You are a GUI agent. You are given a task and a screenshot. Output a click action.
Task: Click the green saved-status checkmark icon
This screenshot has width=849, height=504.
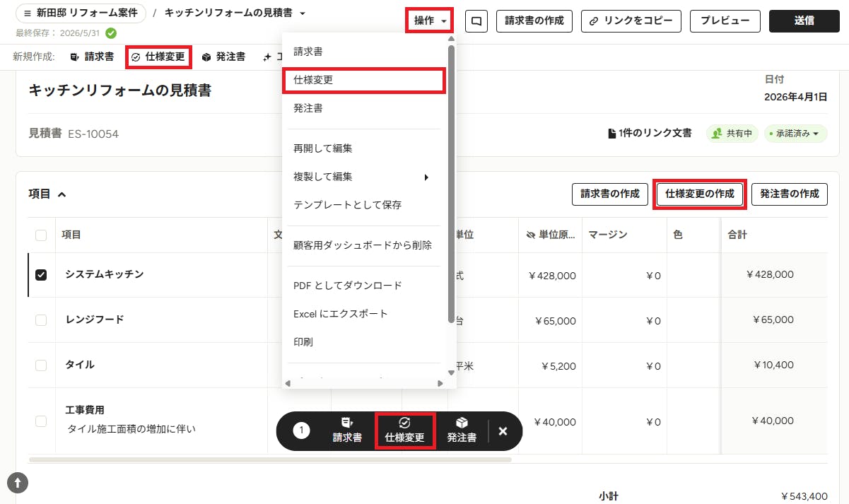click(111, 33)
